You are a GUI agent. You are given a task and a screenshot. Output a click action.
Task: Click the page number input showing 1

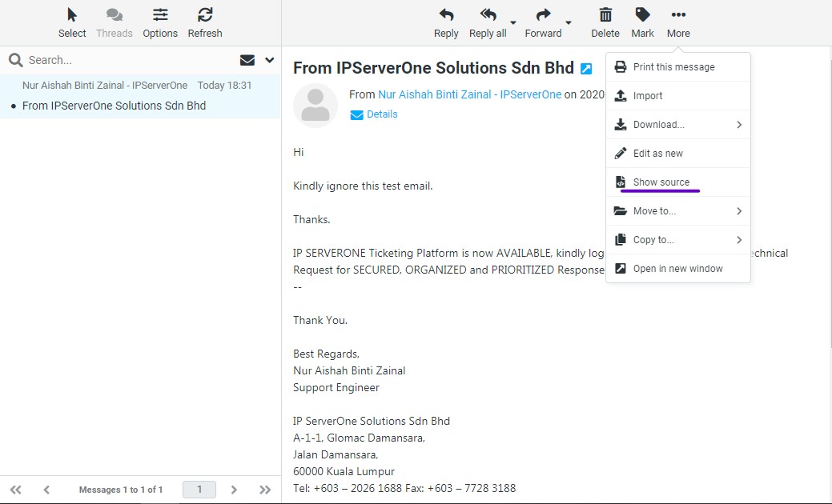pyautogui.click(x=199, y=489)
